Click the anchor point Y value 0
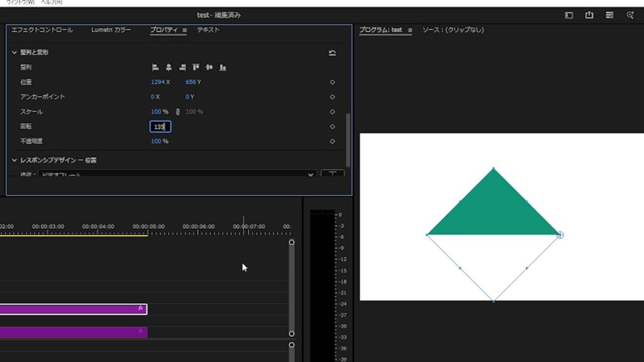The image size is (644, 362). tap(187, 97)
